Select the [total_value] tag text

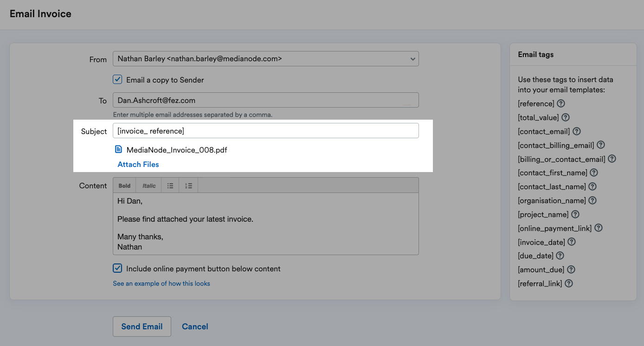coord(538,118)
